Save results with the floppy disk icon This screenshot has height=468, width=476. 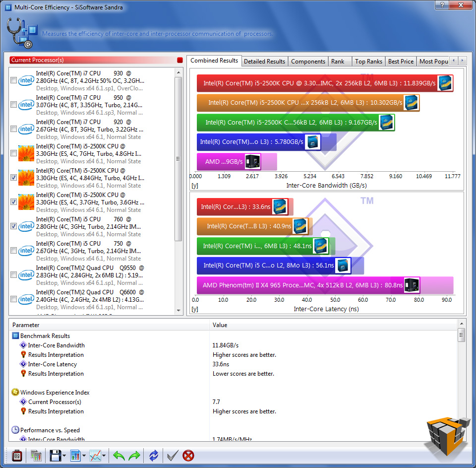[55, 456]
